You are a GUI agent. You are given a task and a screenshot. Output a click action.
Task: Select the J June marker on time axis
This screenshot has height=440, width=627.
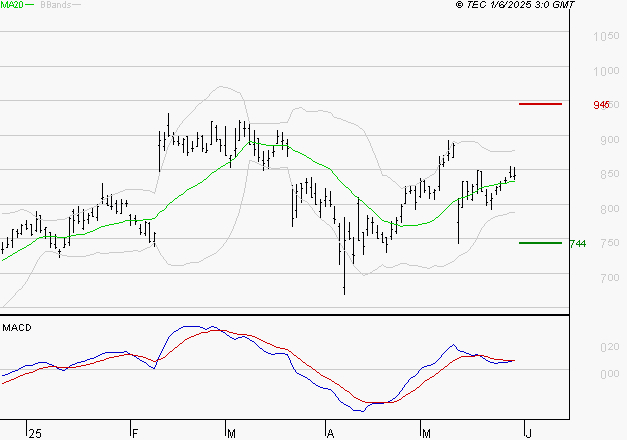point(527,432)
